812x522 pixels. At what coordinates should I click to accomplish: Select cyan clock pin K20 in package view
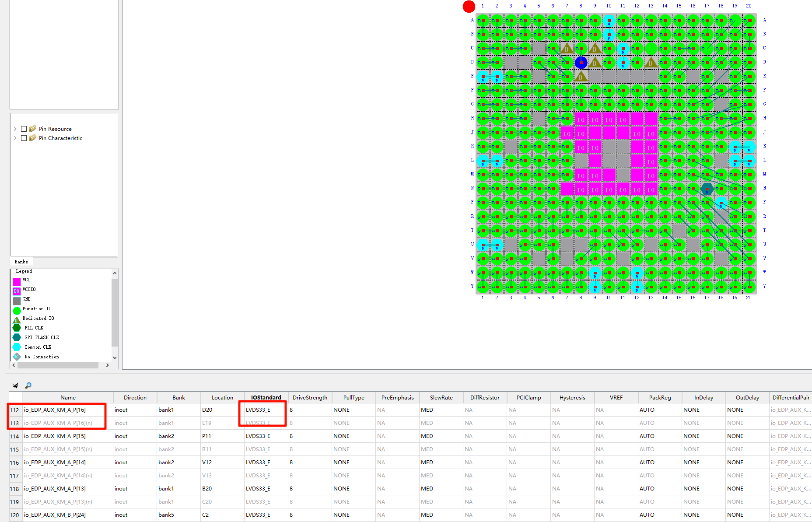(749, 147)
